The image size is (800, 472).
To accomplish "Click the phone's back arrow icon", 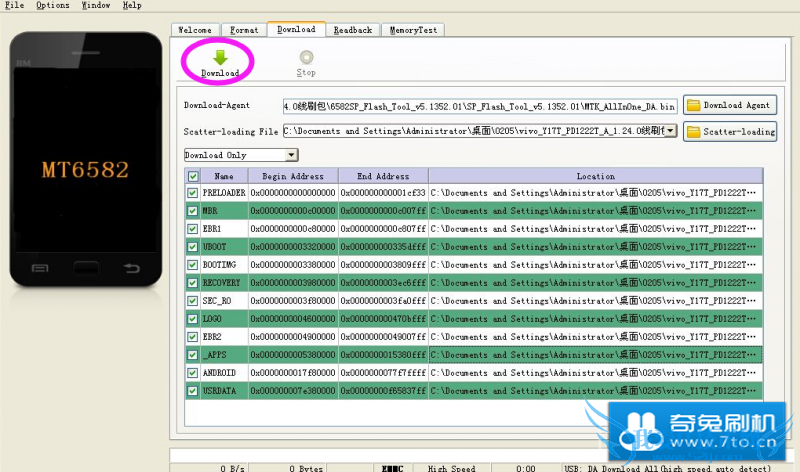I will click(x=132, y=268).
